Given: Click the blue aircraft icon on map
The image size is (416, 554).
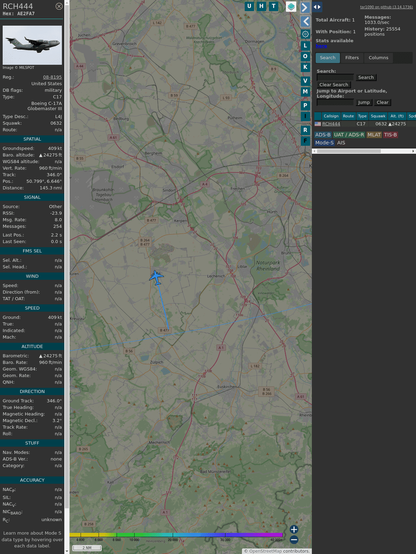Looking at the screenshot, I should click(156, 278).
